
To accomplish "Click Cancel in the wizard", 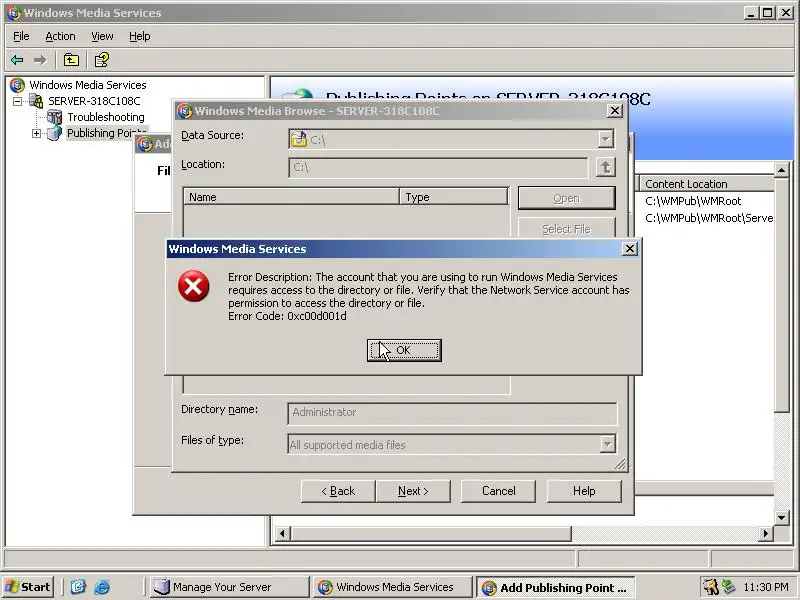I will coord(498,491).
